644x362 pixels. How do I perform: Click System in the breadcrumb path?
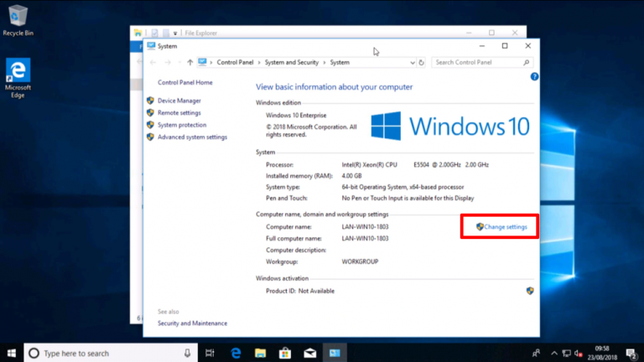coord(340,62)
